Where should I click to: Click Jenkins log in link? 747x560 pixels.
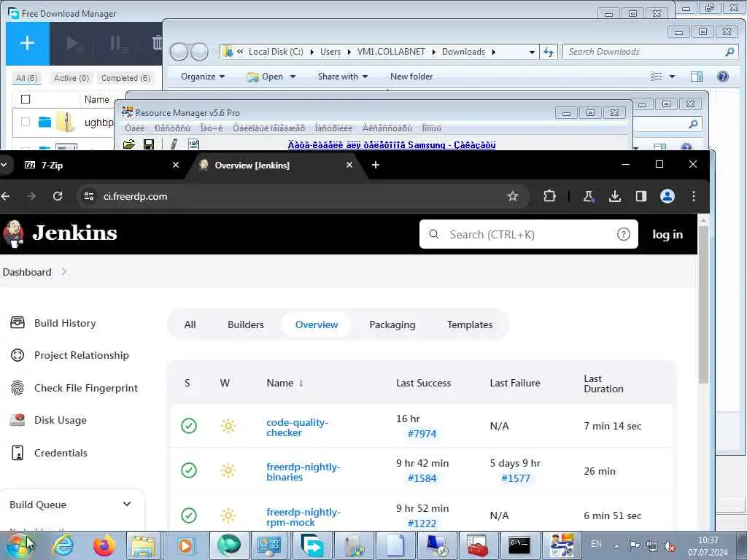pyautogui.click(x=667, y=234)
